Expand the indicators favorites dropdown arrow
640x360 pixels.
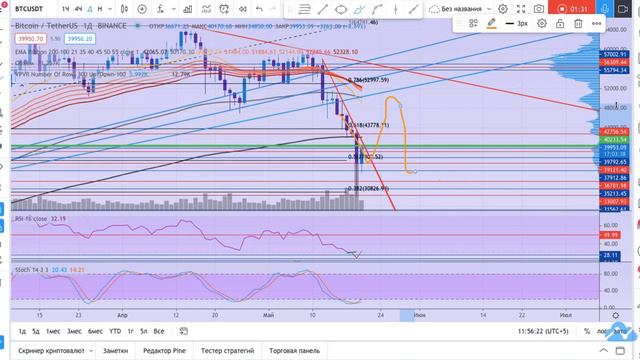(173, 9)
